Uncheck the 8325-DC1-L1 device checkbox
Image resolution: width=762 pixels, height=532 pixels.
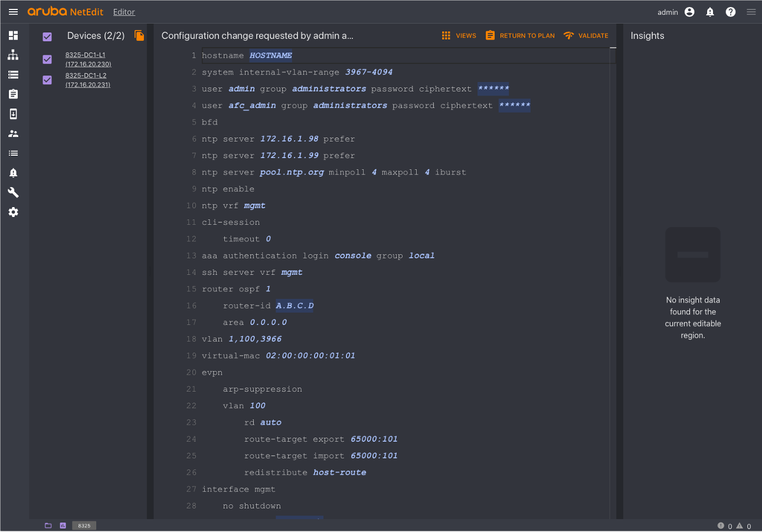(x=47, y=59)
